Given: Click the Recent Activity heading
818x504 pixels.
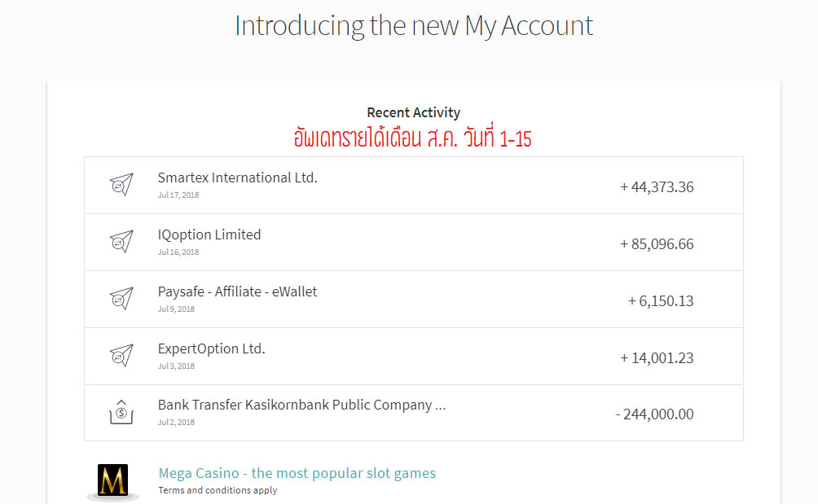Looking at the screenshot, I should click(x=414, y=112).
